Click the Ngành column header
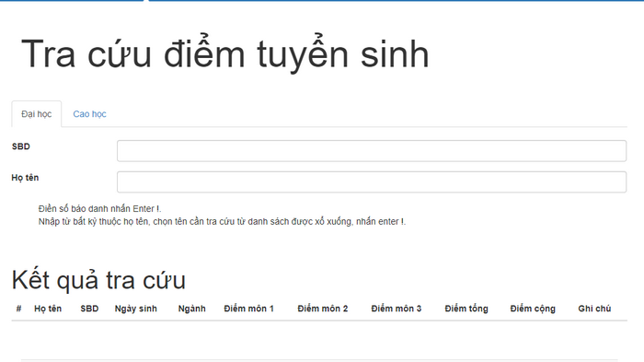Image resolution: width=644 pixels, height=362 pixels. click(x=191, y=309)
